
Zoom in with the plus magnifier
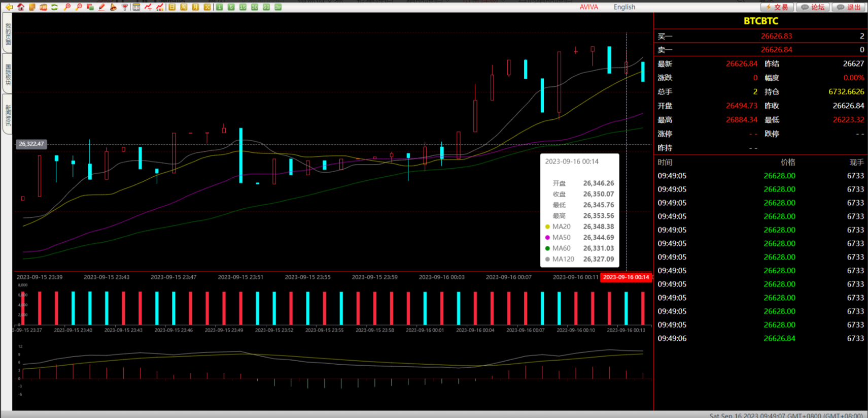(x=67, y=7)
